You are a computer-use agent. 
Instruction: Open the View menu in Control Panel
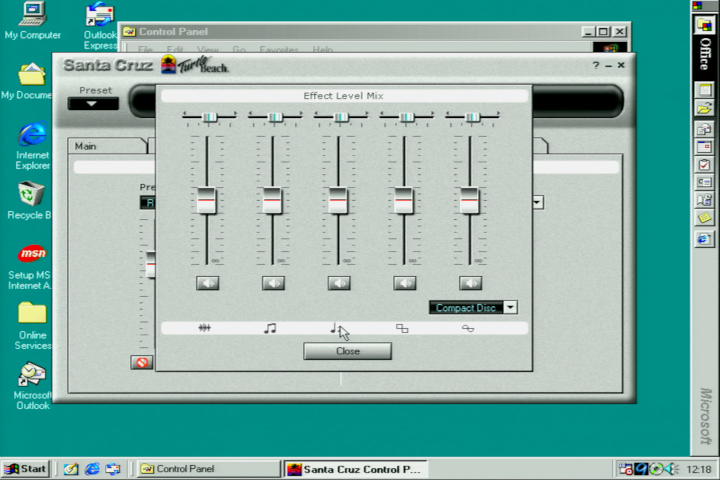click(208, 50)
